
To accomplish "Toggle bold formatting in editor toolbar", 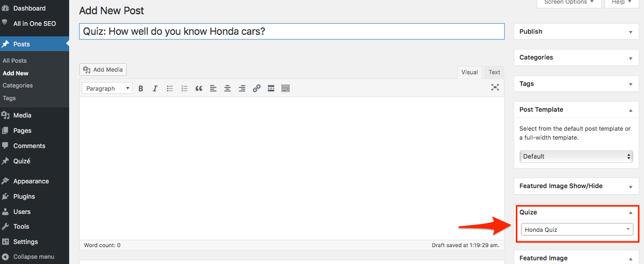I will tap(141, 89).
